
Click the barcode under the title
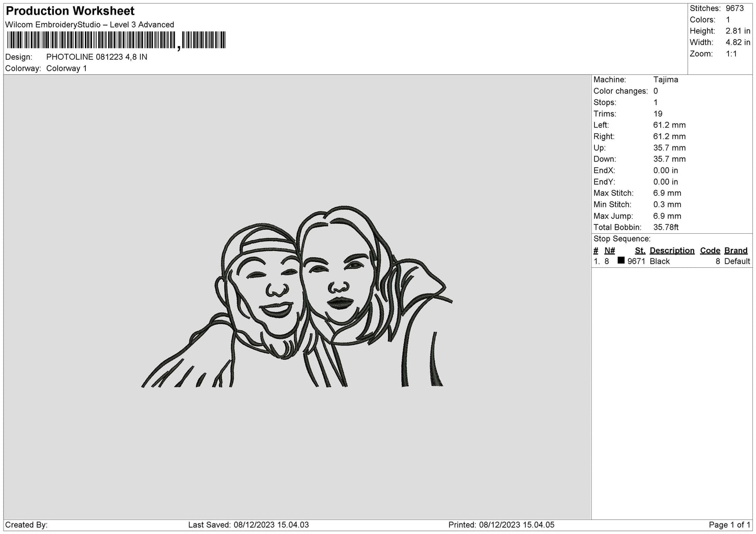coord(116,40)
